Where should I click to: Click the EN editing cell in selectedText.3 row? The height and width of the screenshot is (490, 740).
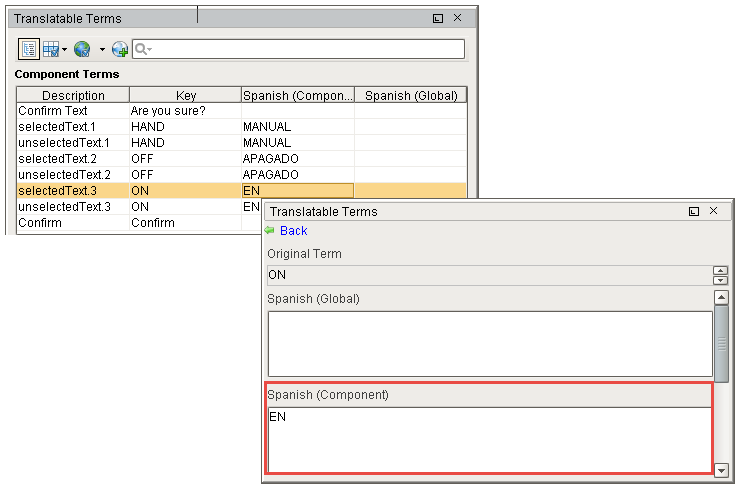tap(298, 191)
